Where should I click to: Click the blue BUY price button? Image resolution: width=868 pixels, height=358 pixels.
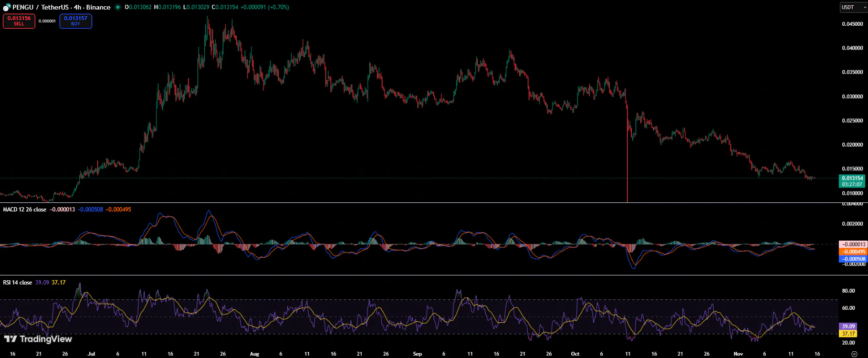[75, 21]
